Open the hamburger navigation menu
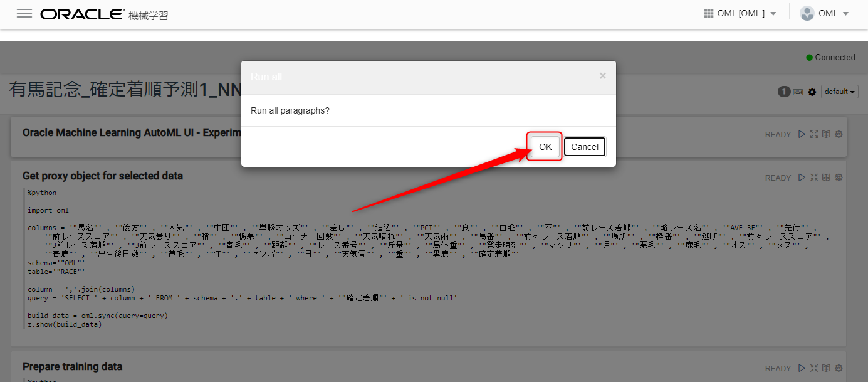 24,13
